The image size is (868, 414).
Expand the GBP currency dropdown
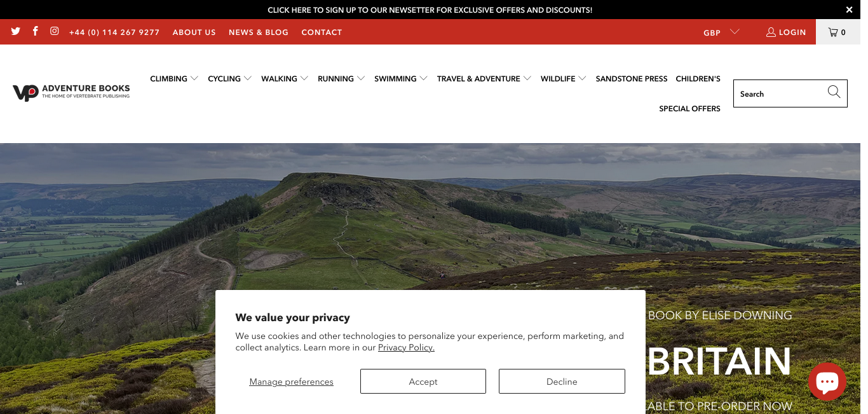click(721, 32)
